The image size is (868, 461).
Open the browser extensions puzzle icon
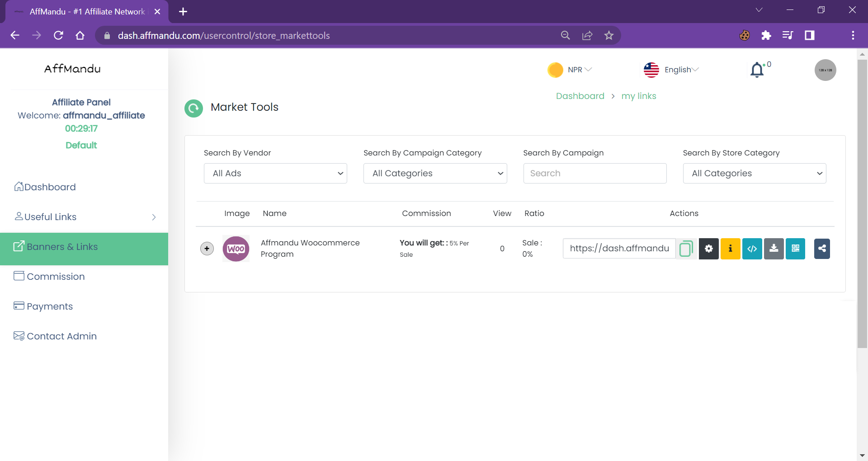(766, 35)
